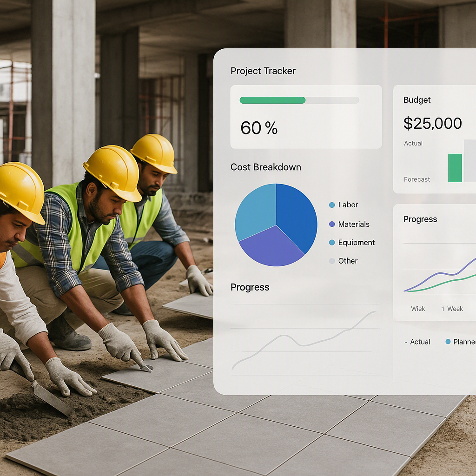Screen dimensions: 476x476
Task: Click the purple line in Progress chart
Action: click(440, 273)
